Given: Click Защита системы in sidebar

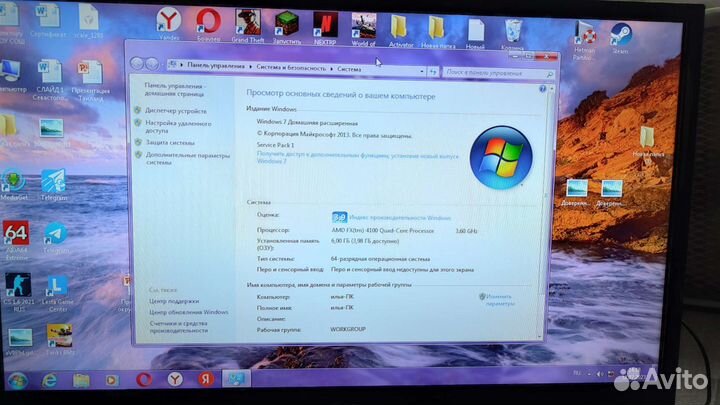Looking at the screenshot, I should tap(170, 142).
